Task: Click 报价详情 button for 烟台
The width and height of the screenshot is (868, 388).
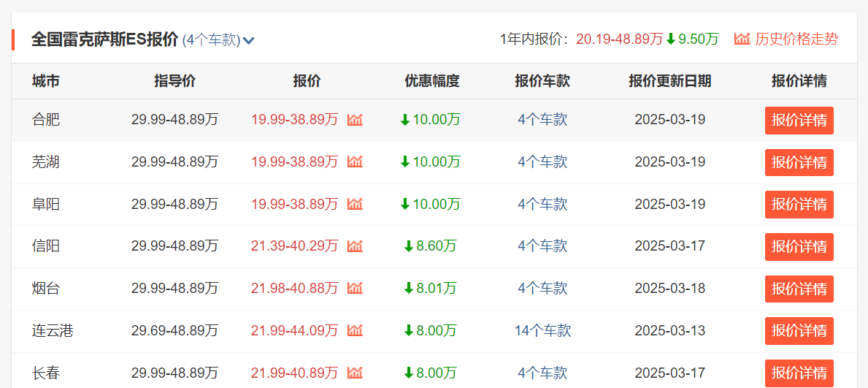Action: [799, 289]
